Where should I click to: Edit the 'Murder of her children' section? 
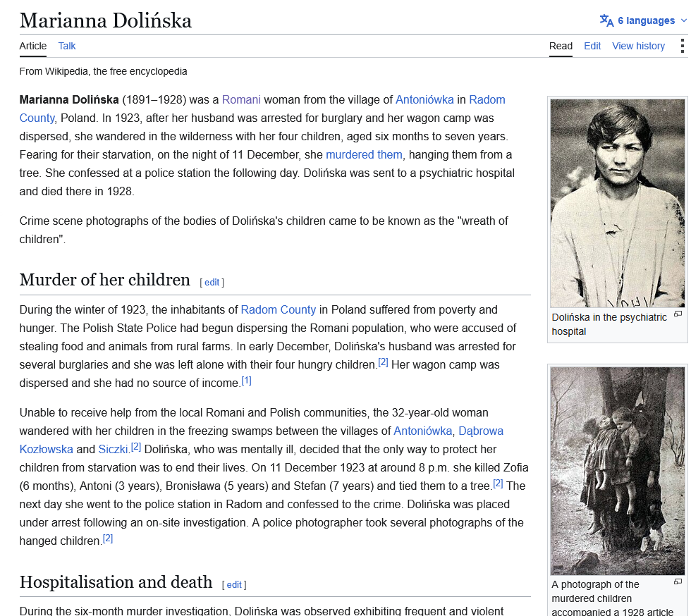(x=212, y=283)
